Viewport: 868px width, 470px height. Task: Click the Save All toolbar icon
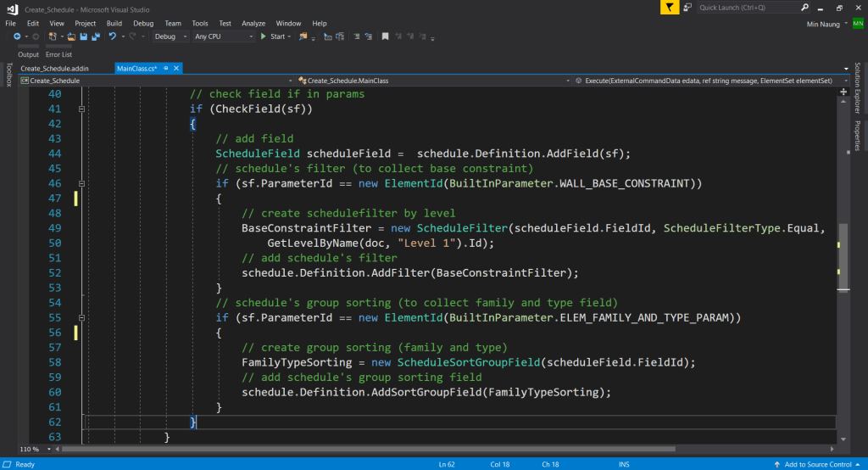94,36
